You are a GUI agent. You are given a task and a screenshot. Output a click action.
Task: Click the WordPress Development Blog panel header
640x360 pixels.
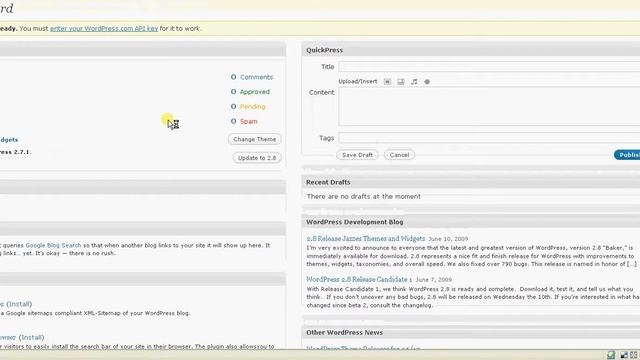click(x=471, y=222)
